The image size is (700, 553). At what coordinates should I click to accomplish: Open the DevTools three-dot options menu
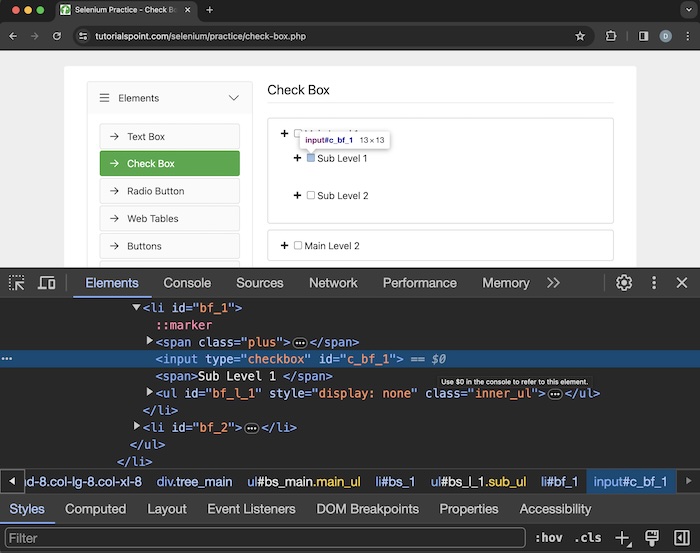coord(654,283)
